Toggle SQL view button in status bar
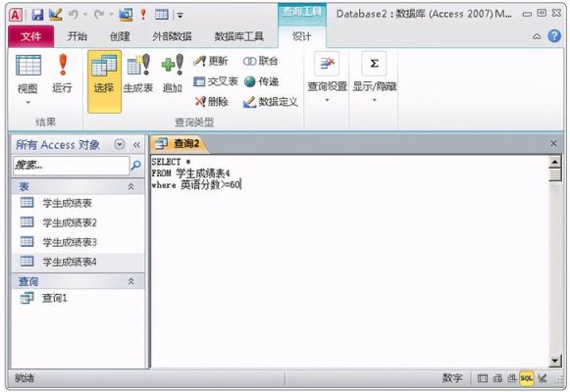 tap(527, 378)
